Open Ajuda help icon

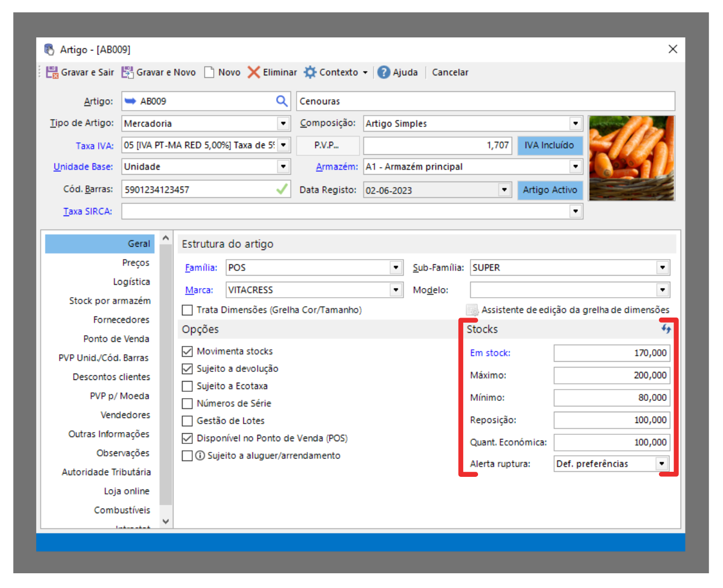[384, 73]
